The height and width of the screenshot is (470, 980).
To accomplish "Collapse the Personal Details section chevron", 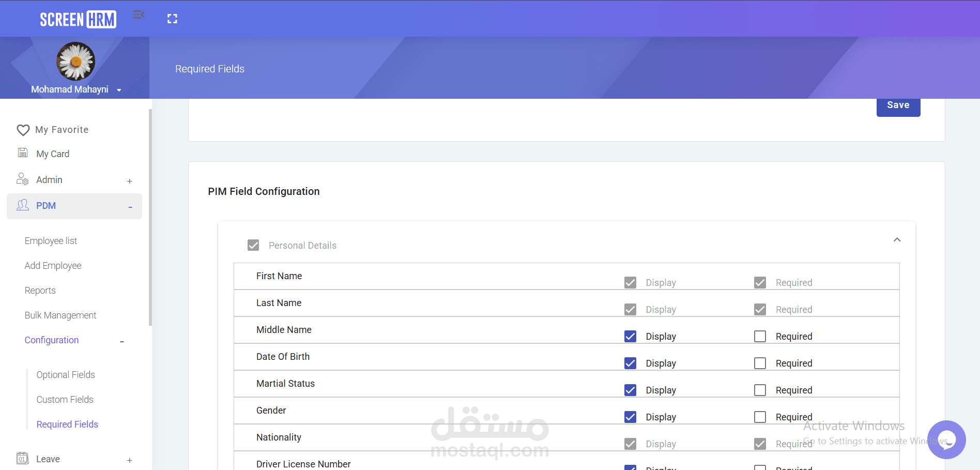I will tap(897, 240).
